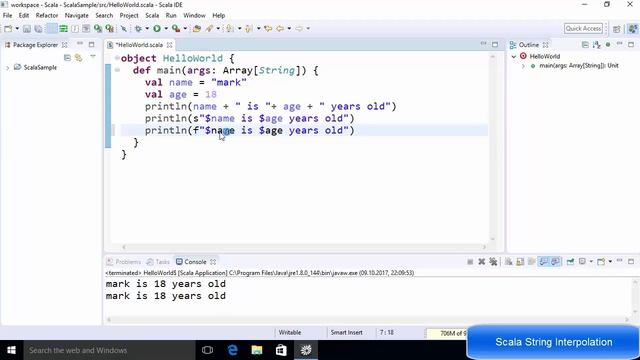Open the Help menu
640x360 pixels.
pyautogui.click(x=219, y=16)
